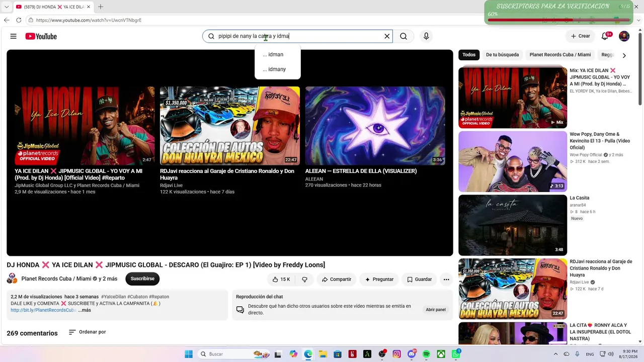Screen dimensions: 644x362
Task: Open the Wow Popy Pulla sidebar thumbnail
Action: pyautogui.click(x=513, y=161)
